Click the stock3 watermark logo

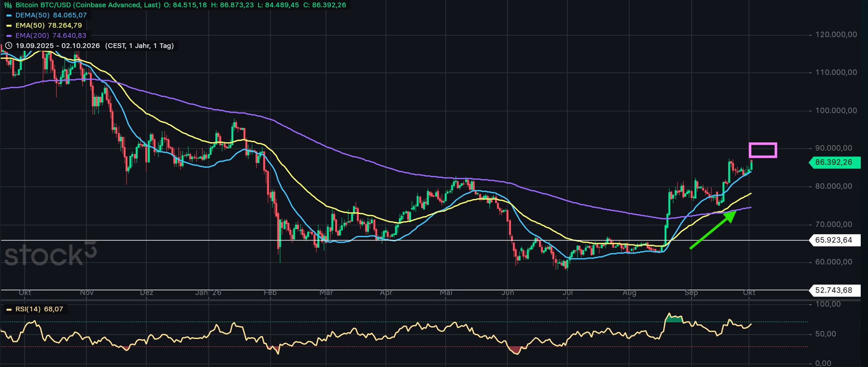51,254
